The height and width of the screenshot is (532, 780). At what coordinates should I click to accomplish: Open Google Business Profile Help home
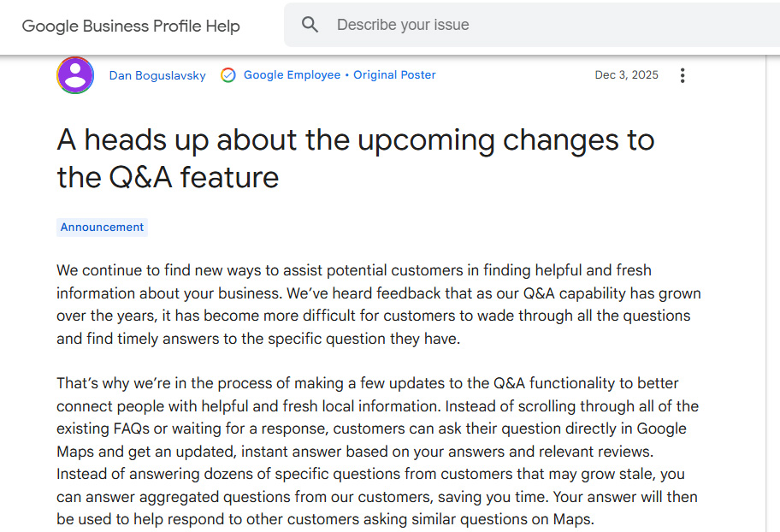coord(131,26)
